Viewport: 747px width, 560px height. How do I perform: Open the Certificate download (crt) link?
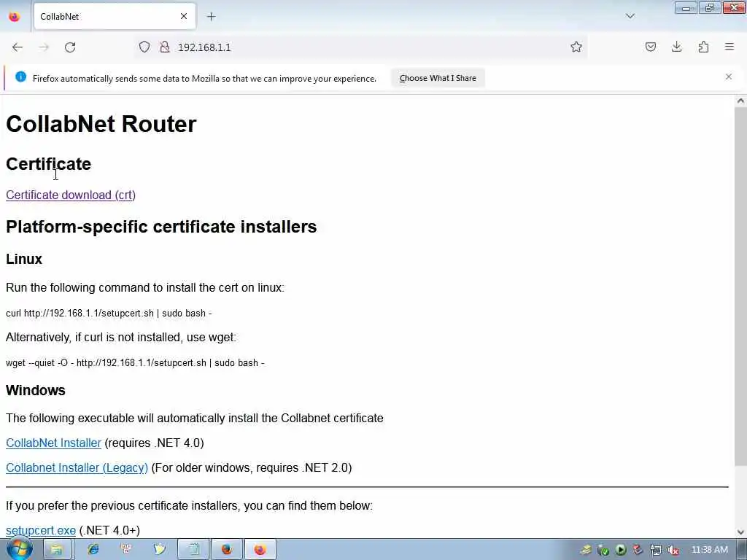coord(71,195)
